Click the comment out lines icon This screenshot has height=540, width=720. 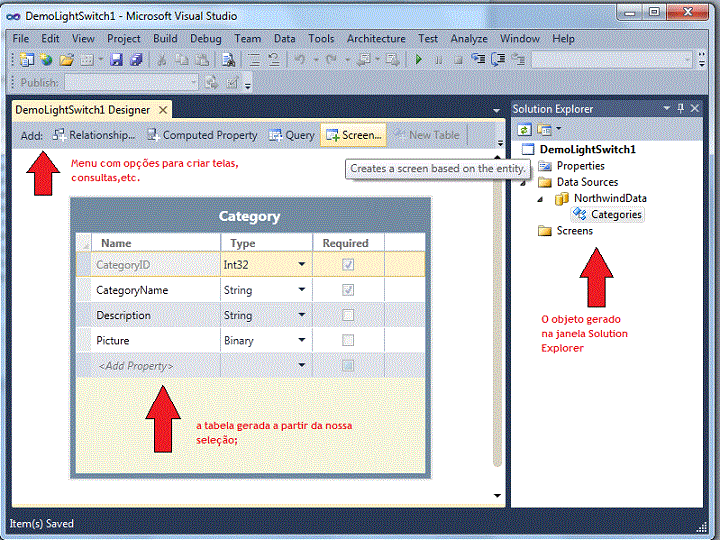pos(254,60)
